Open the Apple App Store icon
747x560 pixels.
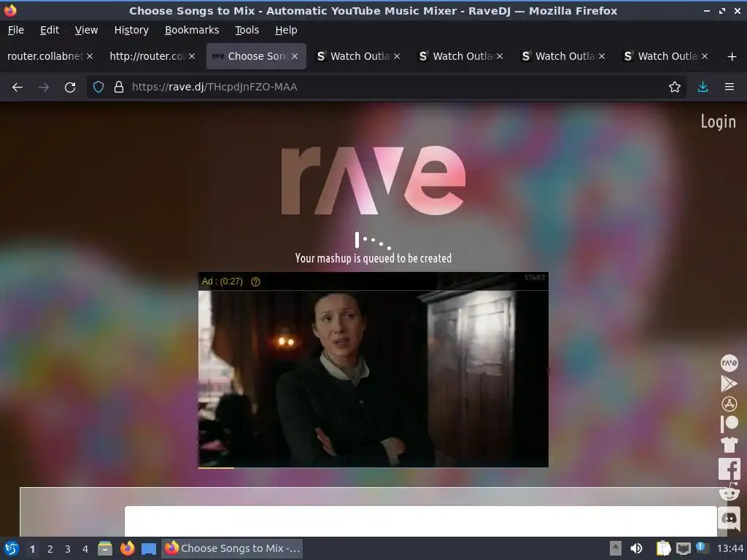point(729,404)
